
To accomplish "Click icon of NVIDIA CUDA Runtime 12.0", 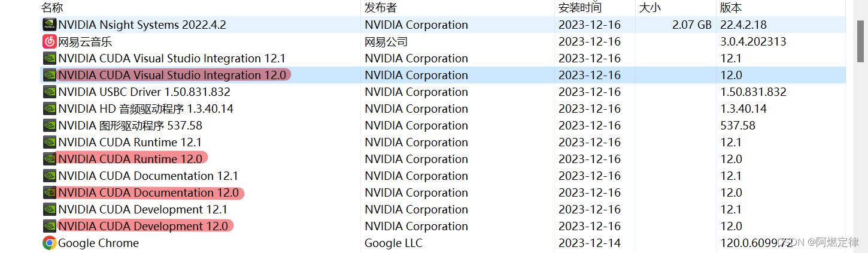I will point(50,159).
